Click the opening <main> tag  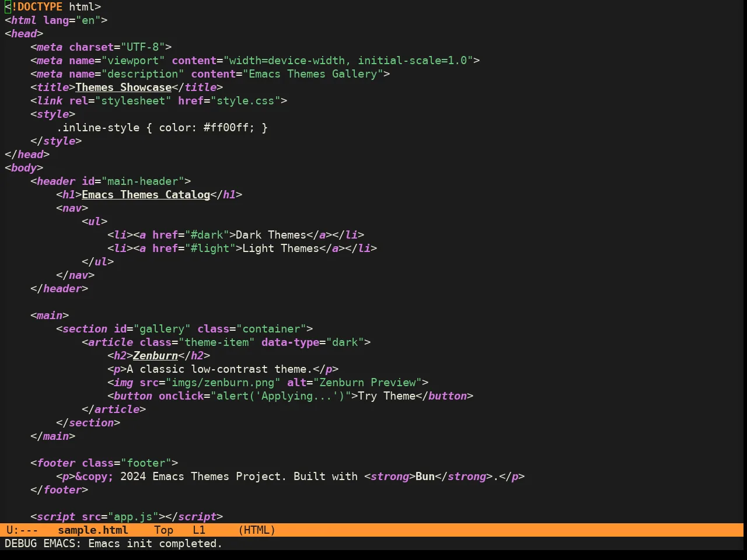(50, 316)
